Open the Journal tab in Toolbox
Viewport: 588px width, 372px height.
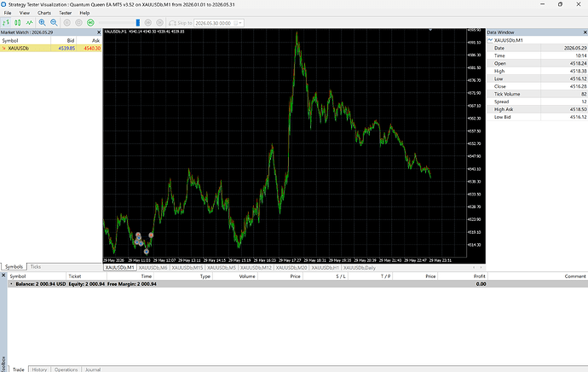[x=93, y=369]
